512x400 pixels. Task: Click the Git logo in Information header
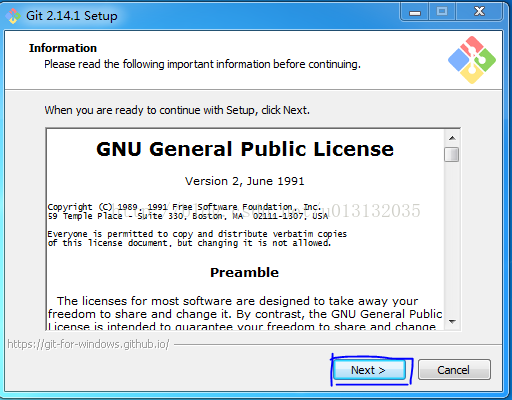coord(472,60)
